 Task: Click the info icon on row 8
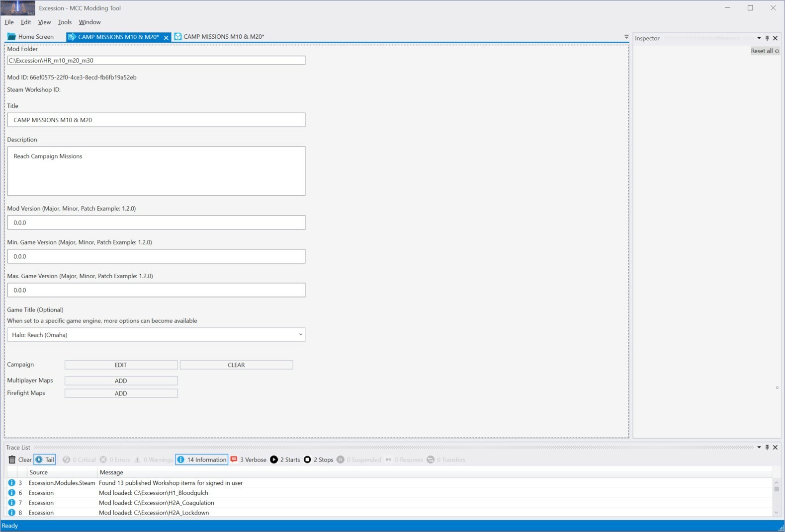pyautogui.click(x=11, y=513)
